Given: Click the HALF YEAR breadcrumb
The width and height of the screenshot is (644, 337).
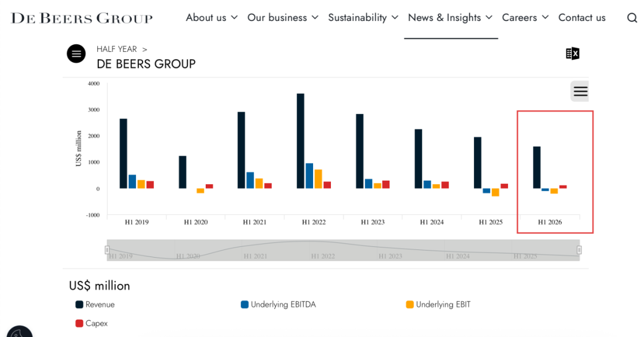Looking at the screenshot, I should pos(117,50).
